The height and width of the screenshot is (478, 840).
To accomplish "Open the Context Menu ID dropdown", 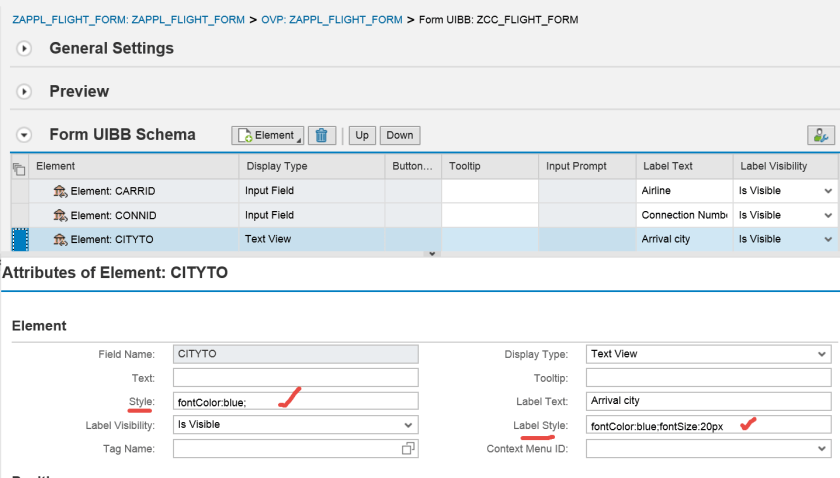I will pos(822,450).
